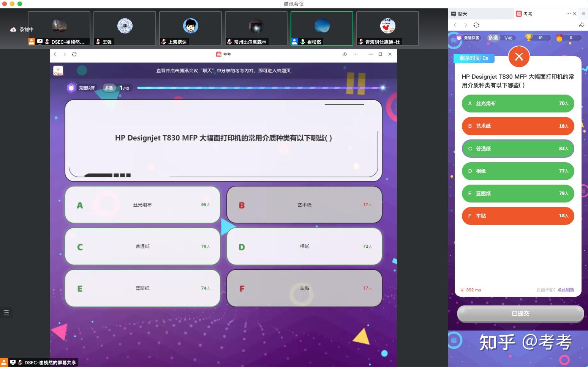
Task: Click the muted mic icon on 常州比尔袁森林's tile
Action: [x=229, y=42]
